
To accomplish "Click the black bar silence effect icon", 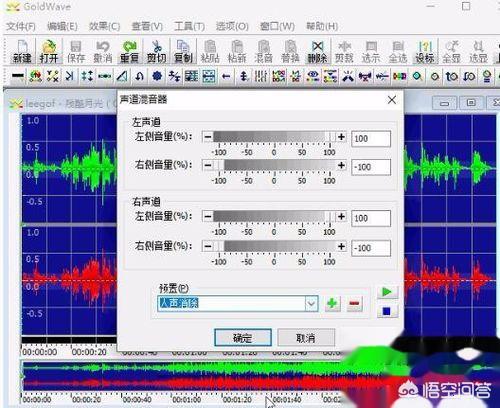I will pyautogui.click(x=18, y=76).
